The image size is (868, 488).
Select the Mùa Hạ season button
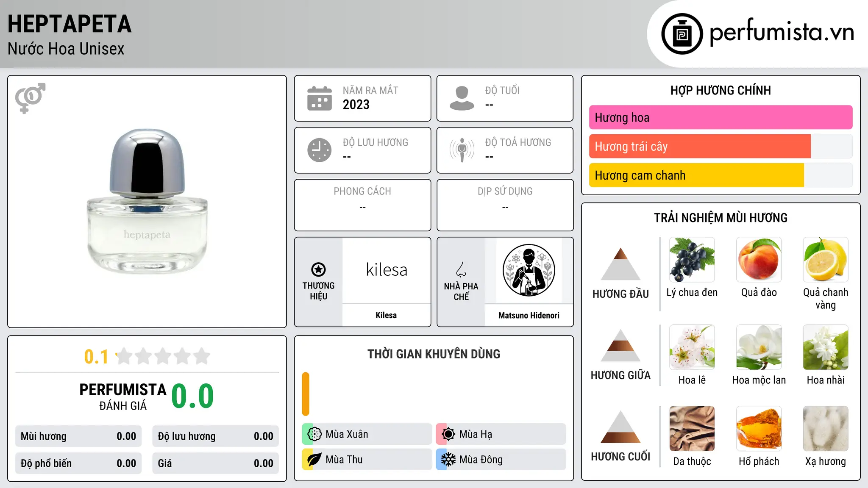click(501, 434)
